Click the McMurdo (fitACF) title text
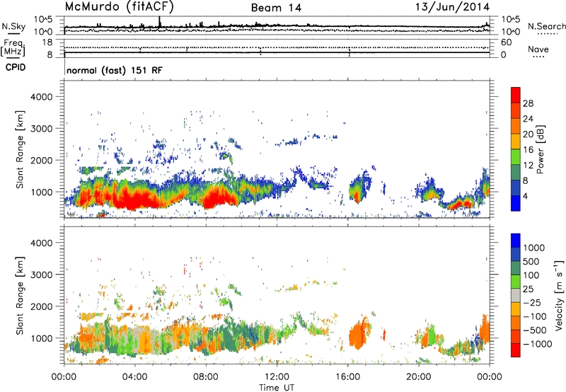Image resolution: width=566 pixels, height=392 pixels. coord(119,7)
